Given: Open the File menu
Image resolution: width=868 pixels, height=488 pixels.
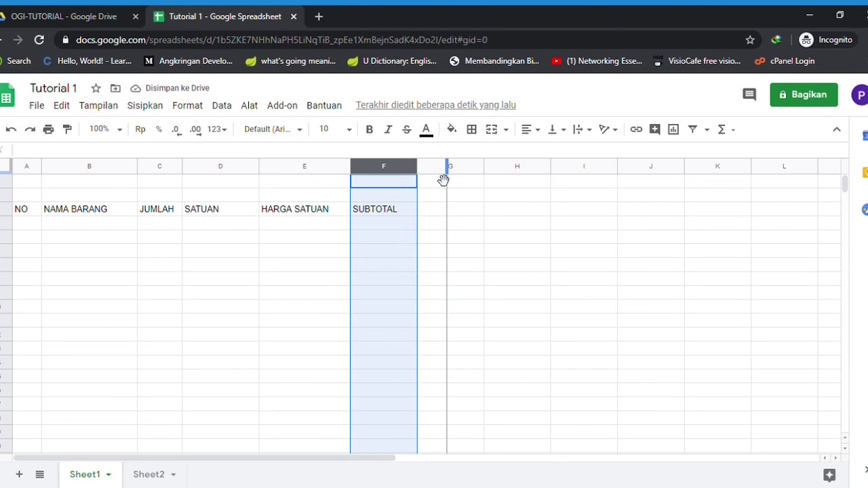Looking at the screenshot, I should pyautogui.click(x=37, y=106).
